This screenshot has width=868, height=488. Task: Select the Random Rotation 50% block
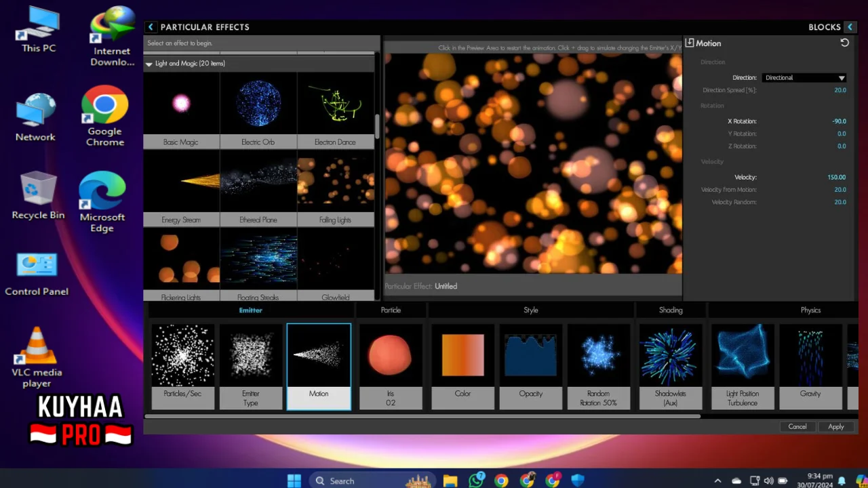click(x=599, y=366)
